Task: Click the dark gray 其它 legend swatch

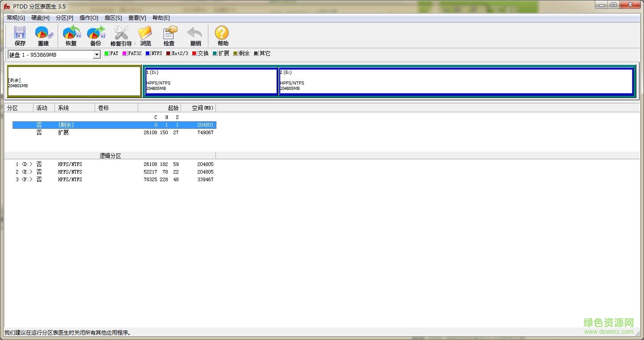Action: [x=256, y=53]
